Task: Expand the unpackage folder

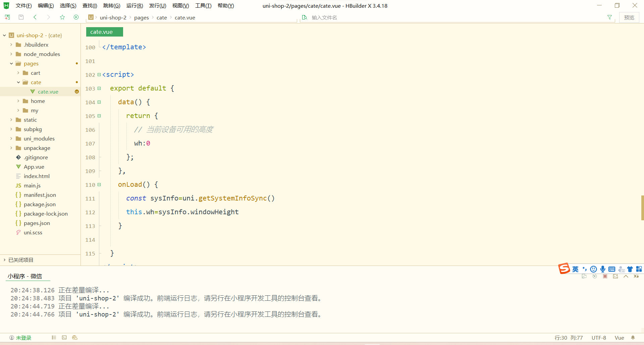Action: 11,148
